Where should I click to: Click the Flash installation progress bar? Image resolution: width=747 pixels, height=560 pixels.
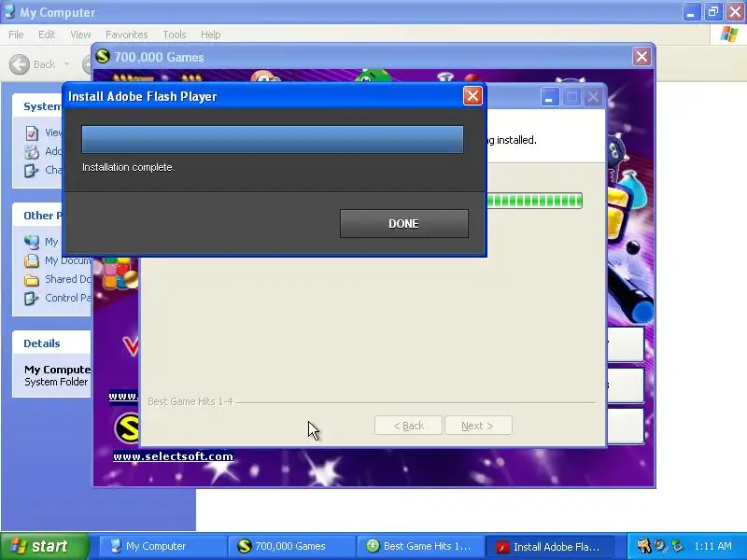click(x=272, y=139)
